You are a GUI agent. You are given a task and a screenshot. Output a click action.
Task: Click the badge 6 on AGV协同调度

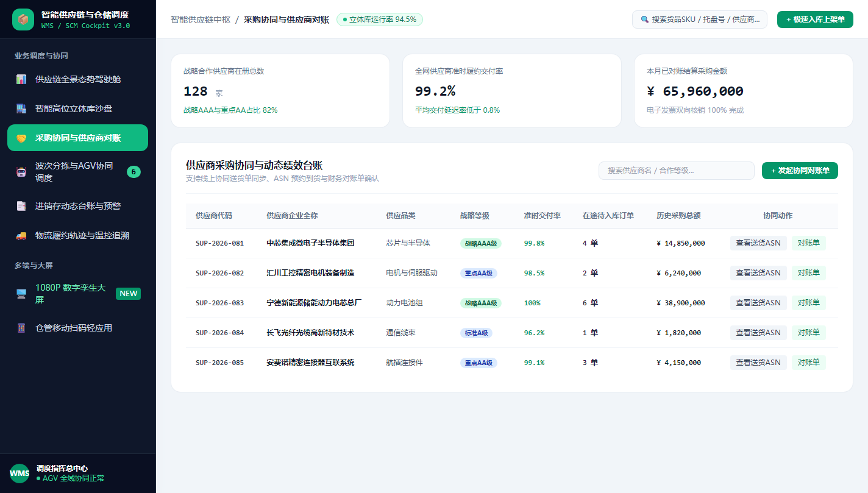click(133, 172)
